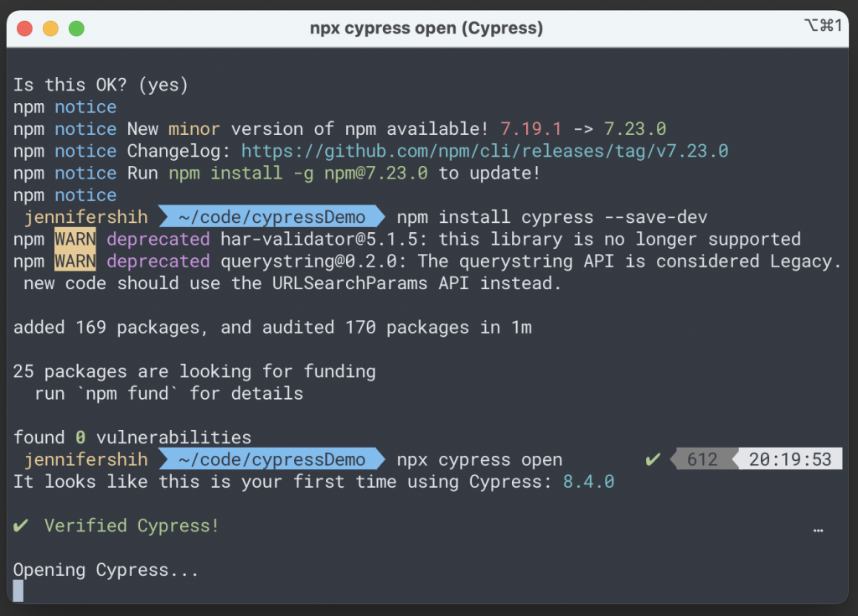Open the npm changelog GitHub releases URL
The width and height of the screenshot is (858, 616).
pyautogui.click(x=485, y=151)
